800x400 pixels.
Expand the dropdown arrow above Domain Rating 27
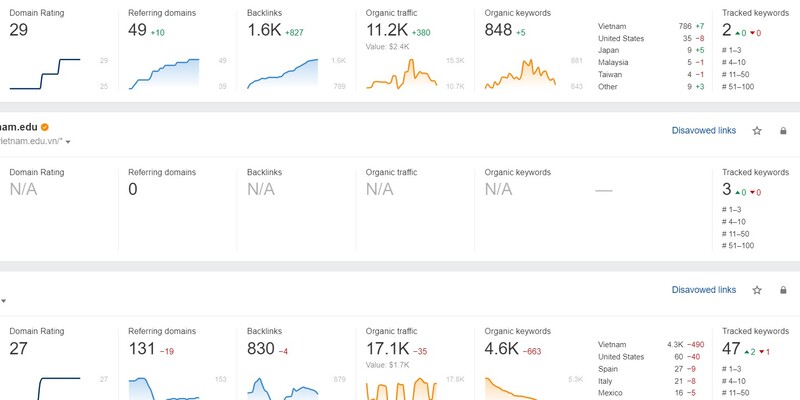click(x=4, y=301)
